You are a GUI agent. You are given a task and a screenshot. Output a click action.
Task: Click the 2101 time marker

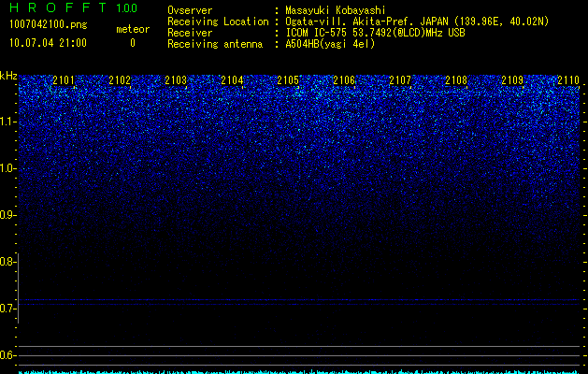point(64,79)
